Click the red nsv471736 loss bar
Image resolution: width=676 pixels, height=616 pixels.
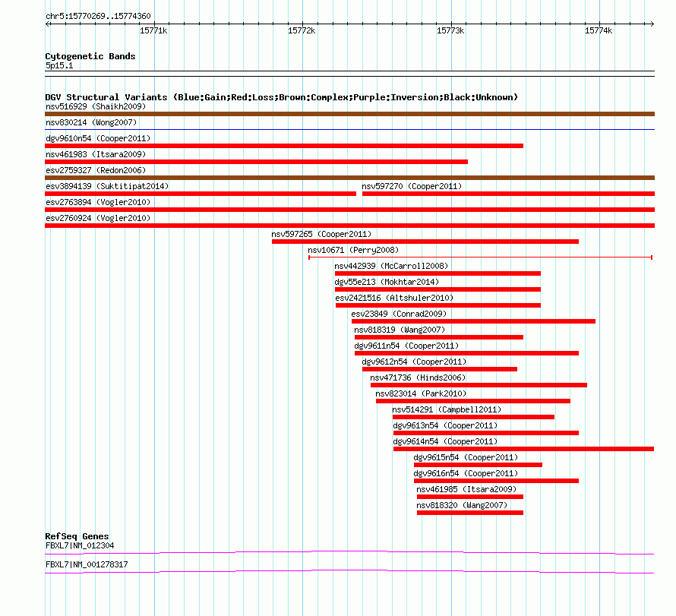pos(479,385)
